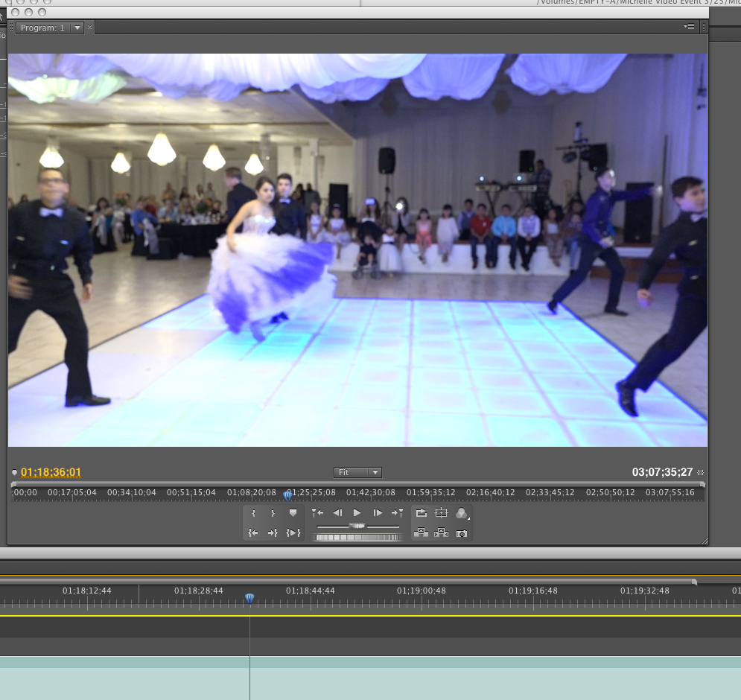Export a frame with the camera icon
741x700 pixels.
pyautogui.click(x=462, y=532)
